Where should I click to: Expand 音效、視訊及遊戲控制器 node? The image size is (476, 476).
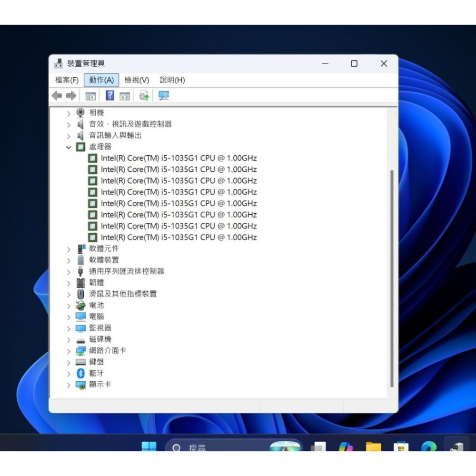coord(69,125)
